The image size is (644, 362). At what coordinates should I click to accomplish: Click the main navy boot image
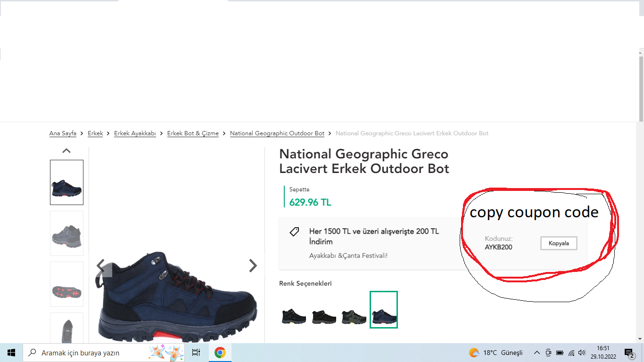coord(177,297)
